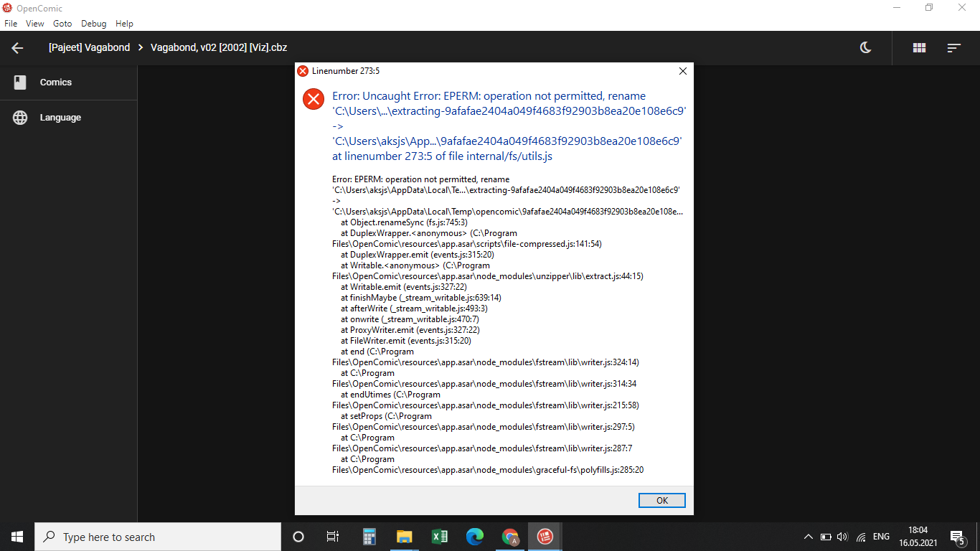Click the Type here to search field
Image resolution: width=980 pixels, height=551 pixels.
[143, 537]
